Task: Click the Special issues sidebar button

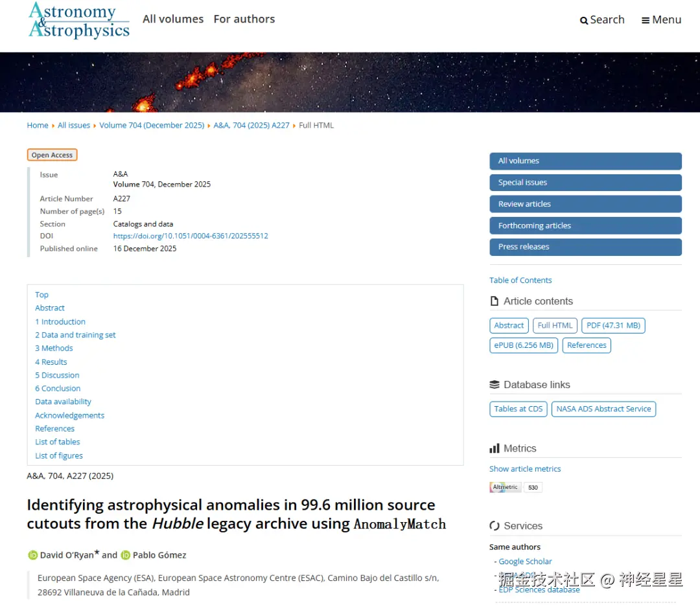Action: [x=585, y=183]
